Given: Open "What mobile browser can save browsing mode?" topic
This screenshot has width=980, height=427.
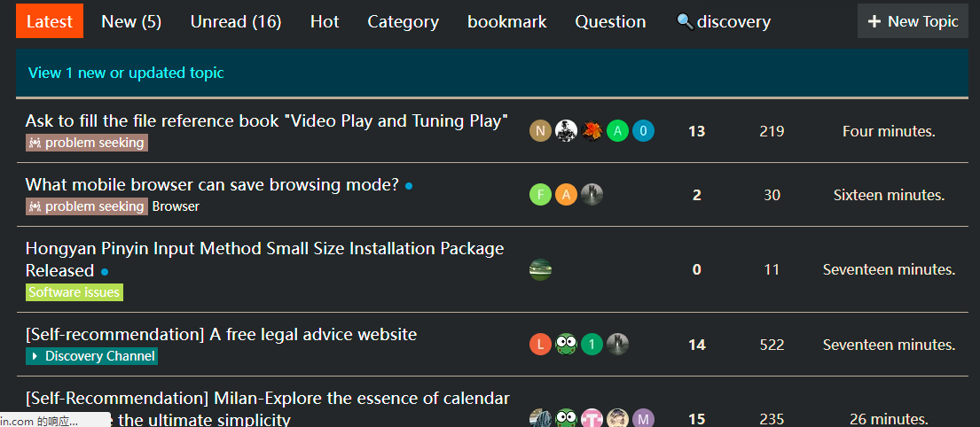Looking at the screenshot, I should 212,184.
